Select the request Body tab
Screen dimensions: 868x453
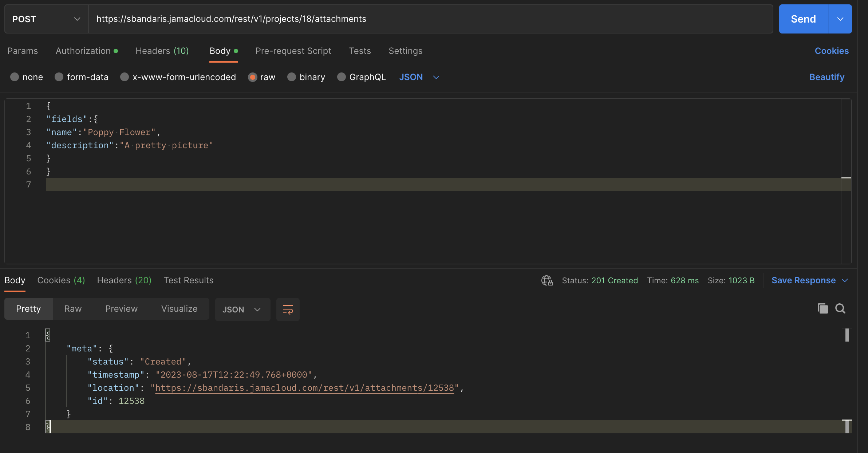(x=224, y=51)
